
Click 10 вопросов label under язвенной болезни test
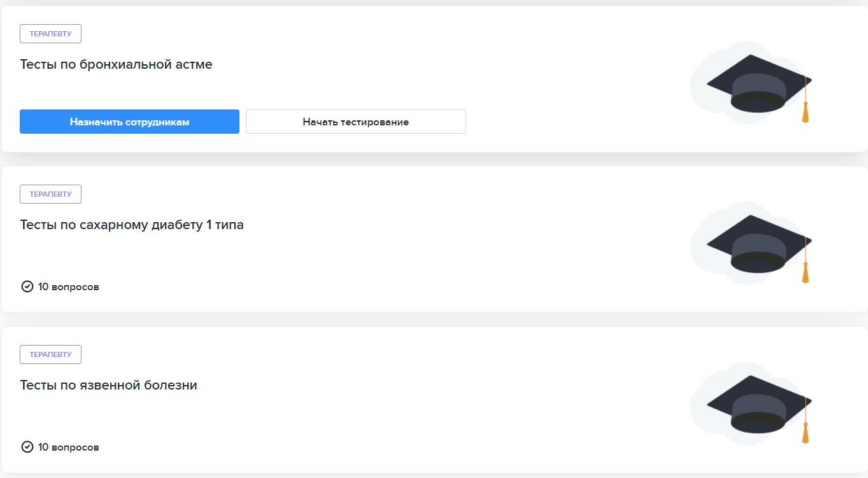[68, 447]
